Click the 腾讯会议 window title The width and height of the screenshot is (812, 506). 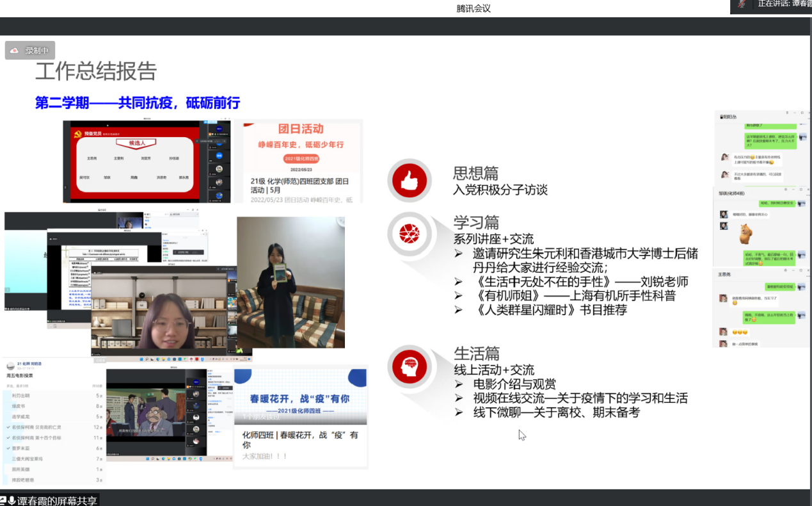(x=474, y=8)
